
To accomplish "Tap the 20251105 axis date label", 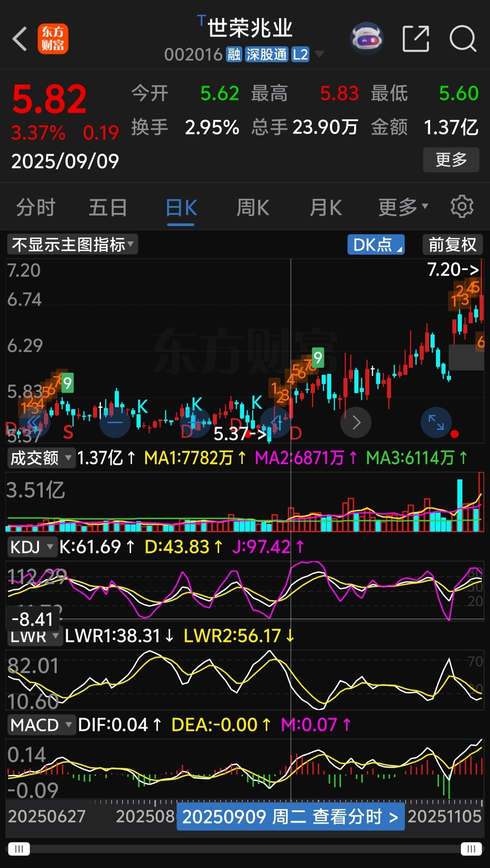I will coord(445,816).
